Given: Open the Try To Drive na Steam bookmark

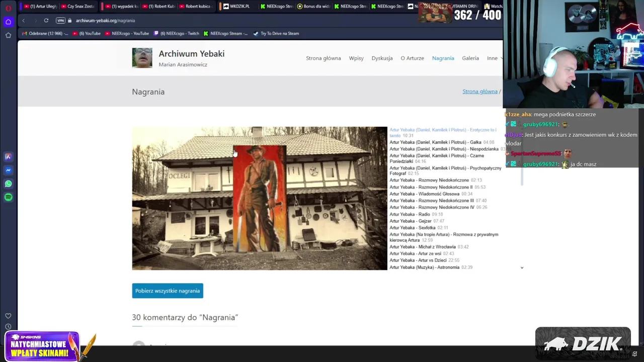Looking at the screenshot, I should [276, 34].
